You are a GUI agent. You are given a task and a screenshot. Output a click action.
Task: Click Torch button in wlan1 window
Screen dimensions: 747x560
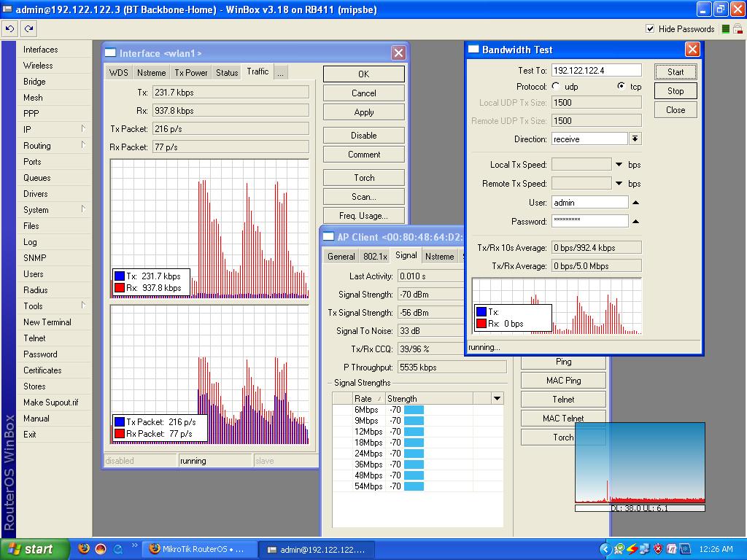point(364,178)
